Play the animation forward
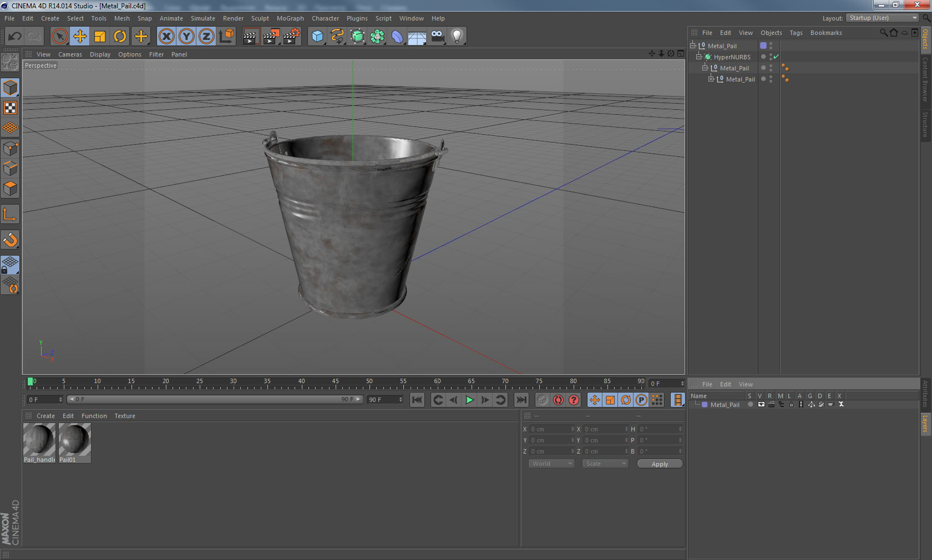 coord(469,400)
